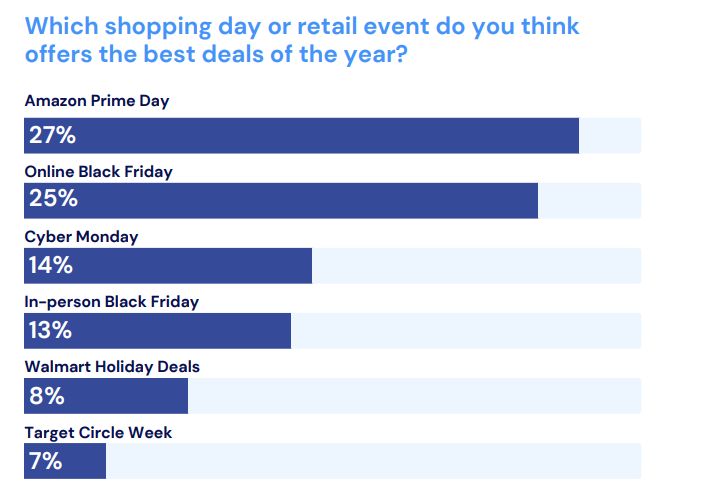Select the 8% value text

[x=46, y=396]
